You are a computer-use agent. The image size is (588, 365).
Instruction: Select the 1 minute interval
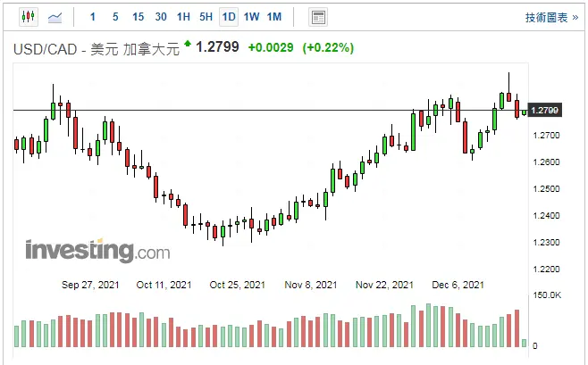93,17
